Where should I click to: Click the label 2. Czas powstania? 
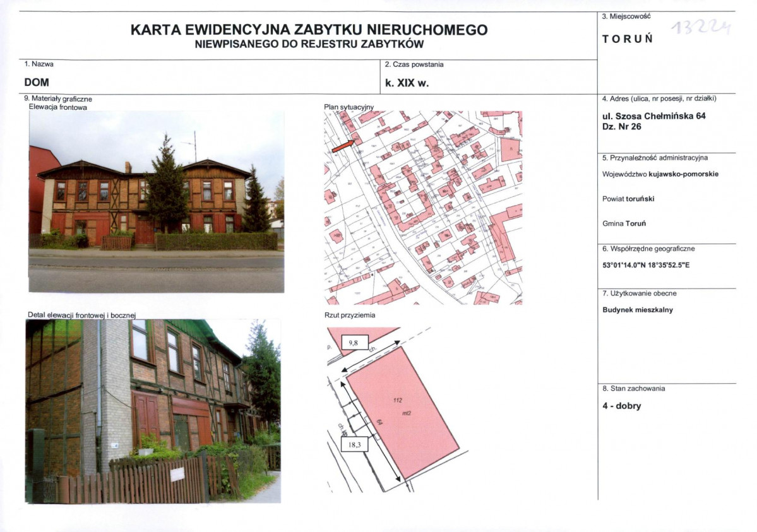tap(414, 64)
